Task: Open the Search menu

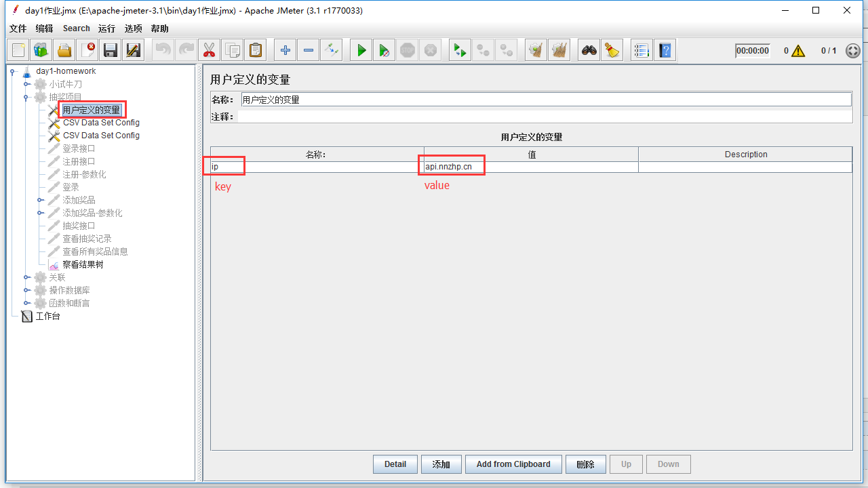Action: [x=77, y=28]
